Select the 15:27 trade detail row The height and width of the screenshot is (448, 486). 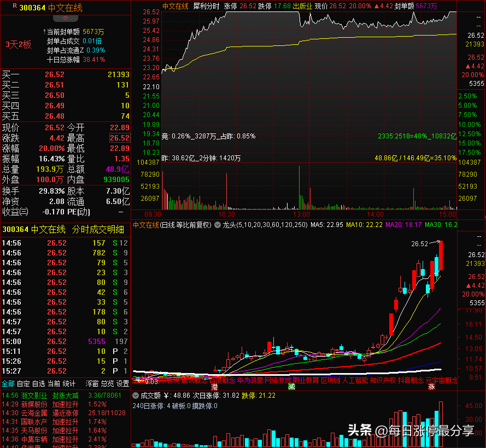pos(65,371)
